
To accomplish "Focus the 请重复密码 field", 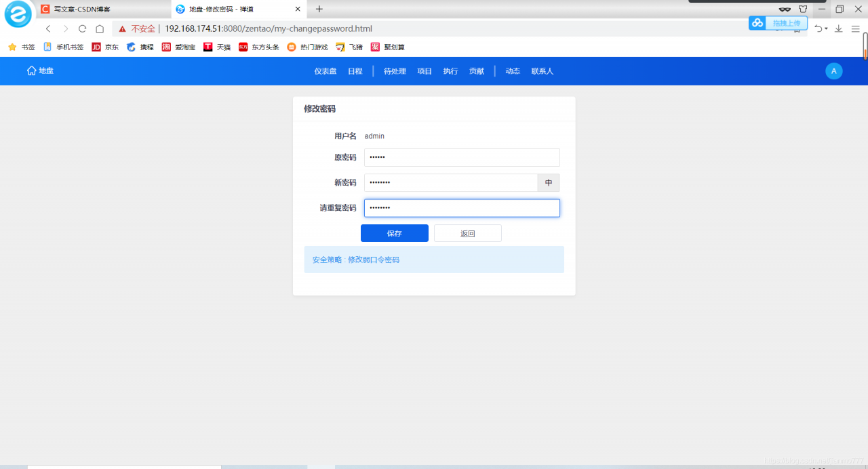I will [x=462, y=208].
